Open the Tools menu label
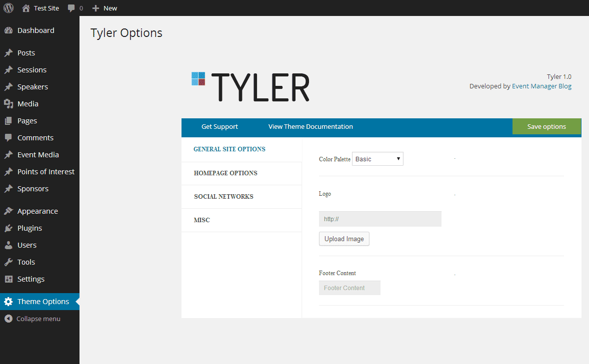The height and width of the screenshot is (364, 589). click(26, 262)
